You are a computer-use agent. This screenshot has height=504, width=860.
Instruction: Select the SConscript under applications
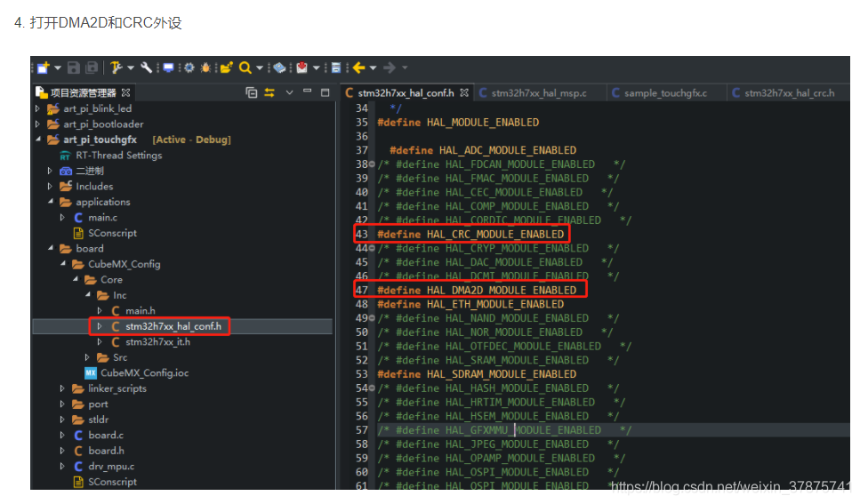click(112, 233)
